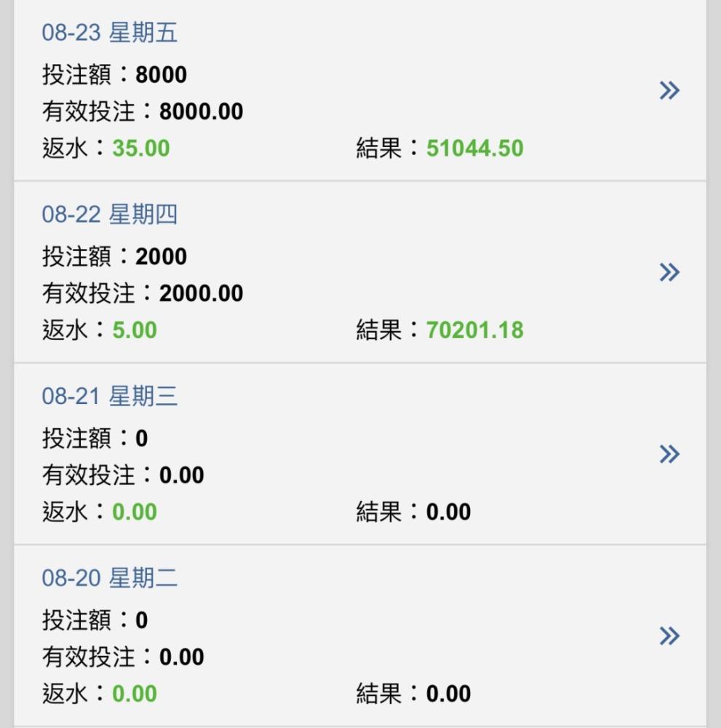Screen dimensions: 721x728
Task: Open details arrow for 08-20 星期二
Action: (669, 636)
